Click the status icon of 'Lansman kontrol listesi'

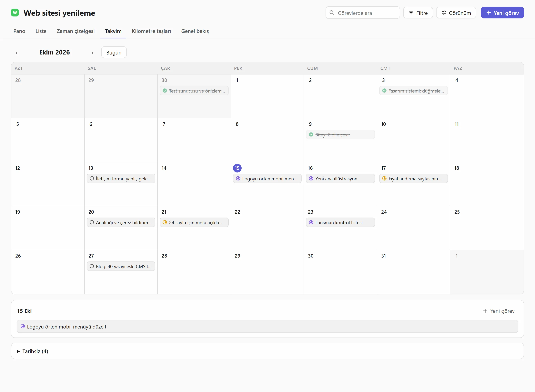[x=311, y=222]
